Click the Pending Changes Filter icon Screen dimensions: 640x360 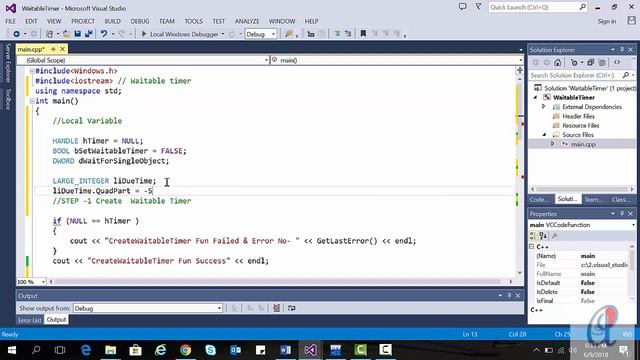[x=574, y=62]
